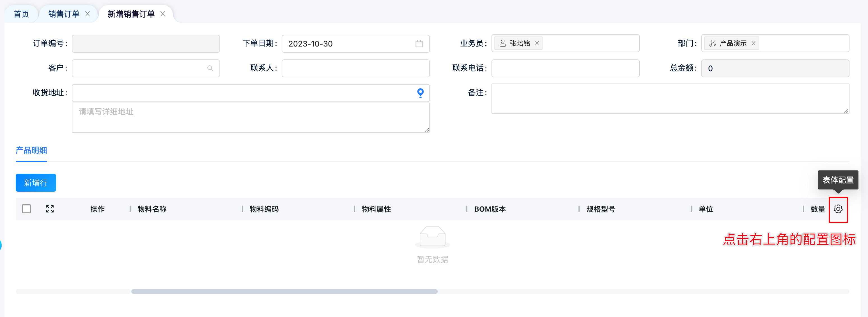Click the 联系人 input field
868x317 pixels.
[x=355, y=68]
